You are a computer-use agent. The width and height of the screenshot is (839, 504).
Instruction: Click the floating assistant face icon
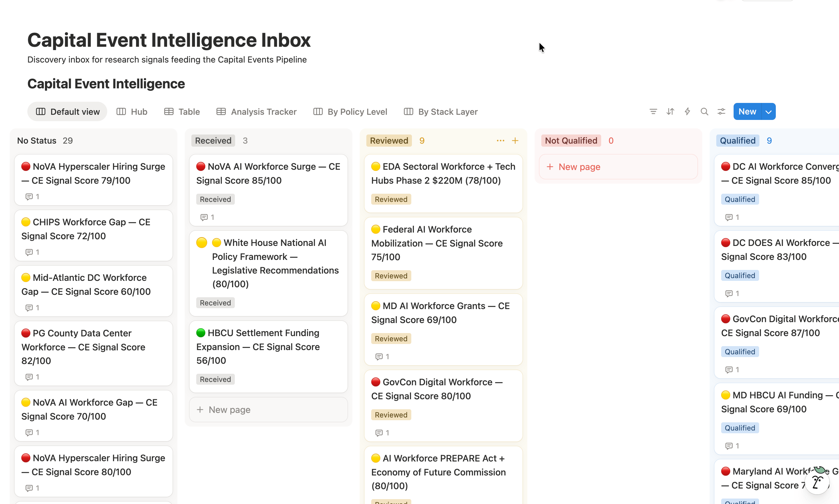click(817, 482)
